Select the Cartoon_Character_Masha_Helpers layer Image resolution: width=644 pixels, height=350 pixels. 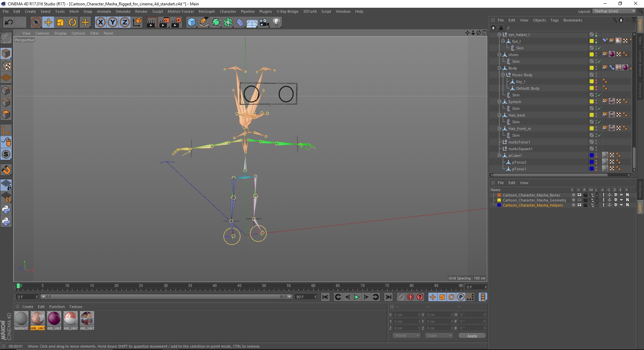pyautogui.click(x=533, y=205)
